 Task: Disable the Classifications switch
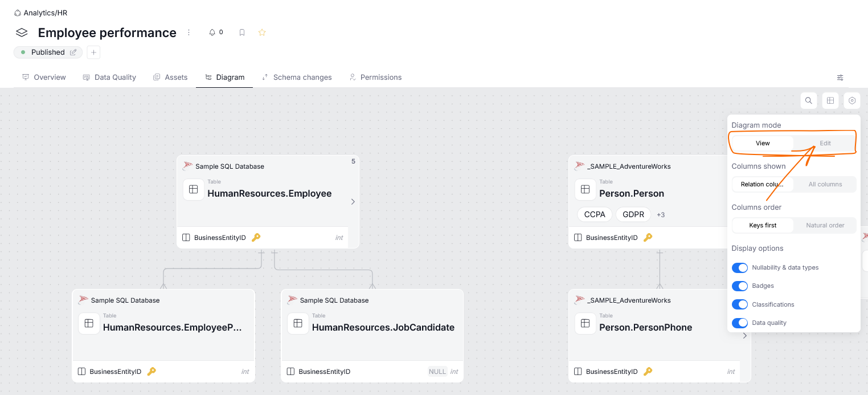point(740,304)
